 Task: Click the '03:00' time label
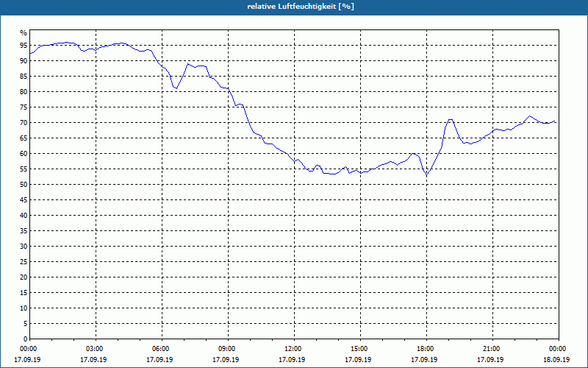(x=96, y=349)
